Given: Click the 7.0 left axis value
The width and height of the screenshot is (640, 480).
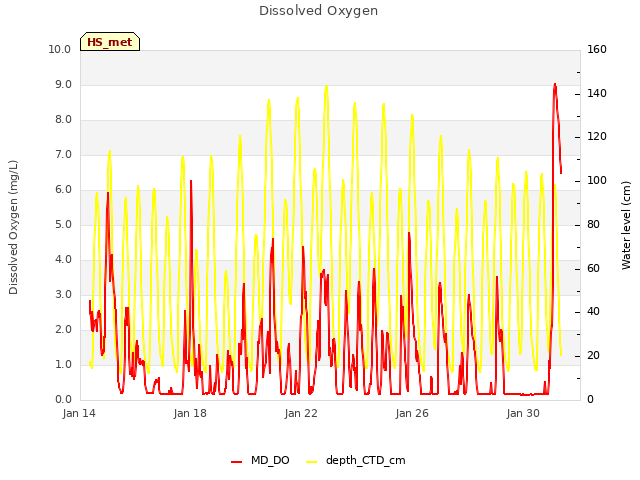Looking at the screenshot, I should click(63, 155).
